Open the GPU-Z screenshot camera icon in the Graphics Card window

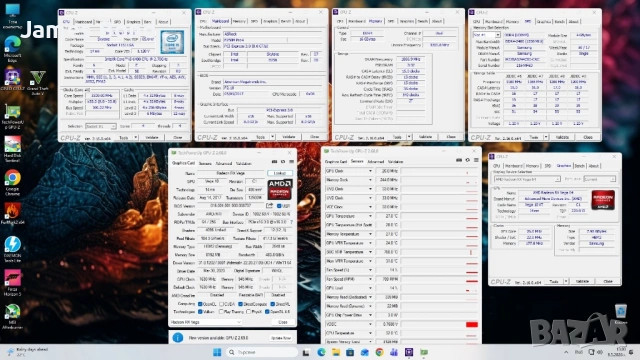(x=274, y=162)
